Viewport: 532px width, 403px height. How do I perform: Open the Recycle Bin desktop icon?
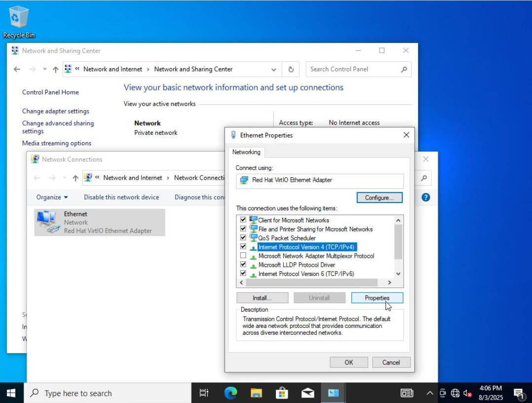[x=19, y=22]
